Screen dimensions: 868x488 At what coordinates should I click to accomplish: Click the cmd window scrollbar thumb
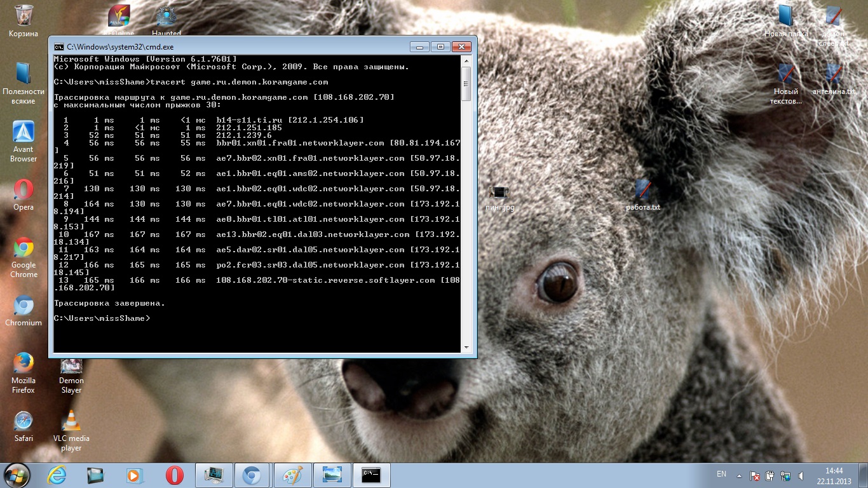point(466,83)
